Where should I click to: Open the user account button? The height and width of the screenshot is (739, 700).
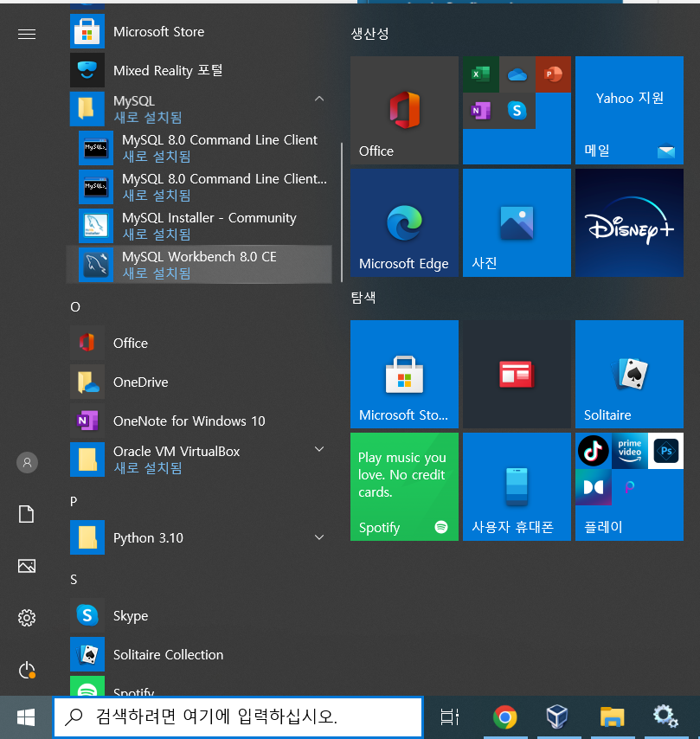[27, 462]
